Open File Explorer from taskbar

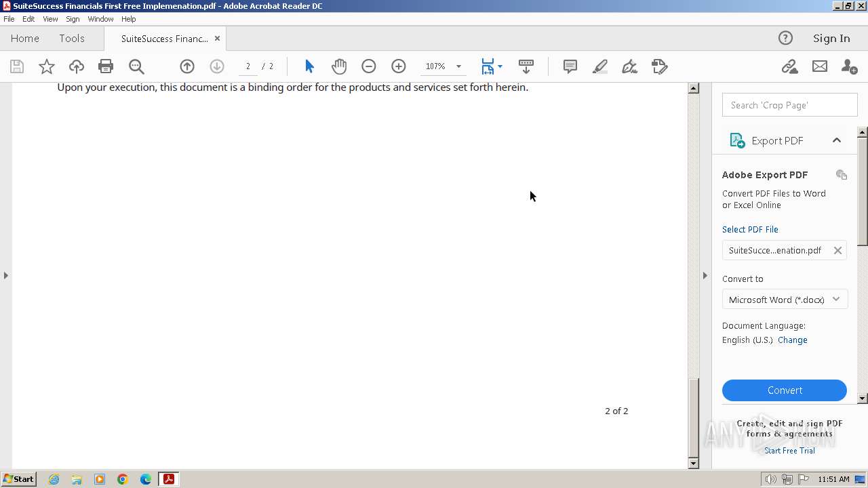point(77,479)
